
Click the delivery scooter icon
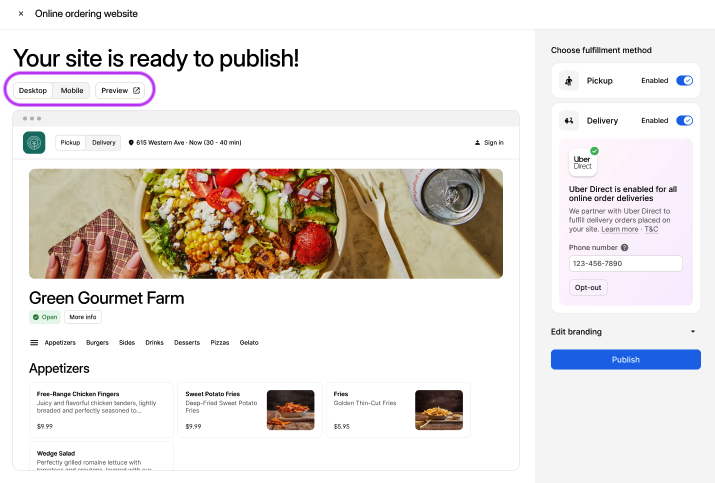[569, 121]
